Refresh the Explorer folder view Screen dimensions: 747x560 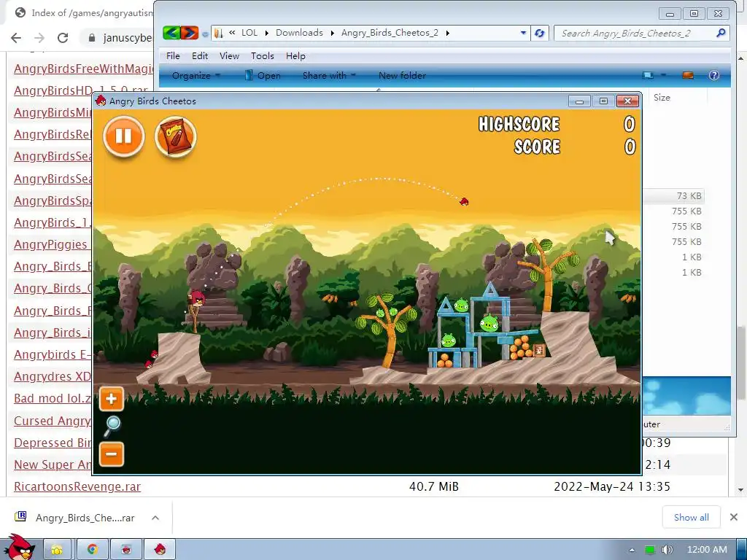pyautogui.click(x=539, y=33)
